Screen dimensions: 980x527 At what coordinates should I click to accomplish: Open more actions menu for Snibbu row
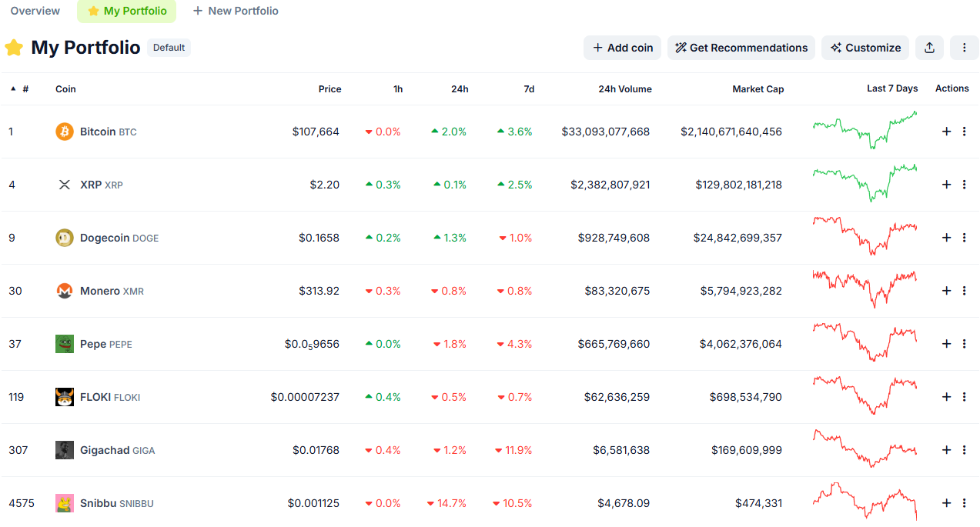(965, 503)
